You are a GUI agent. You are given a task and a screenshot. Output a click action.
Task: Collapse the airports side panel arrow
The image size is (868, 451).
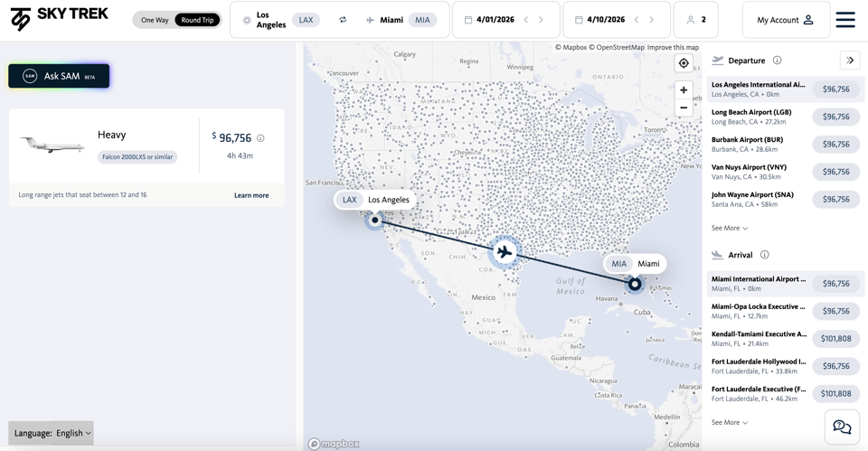pos(850,61)
